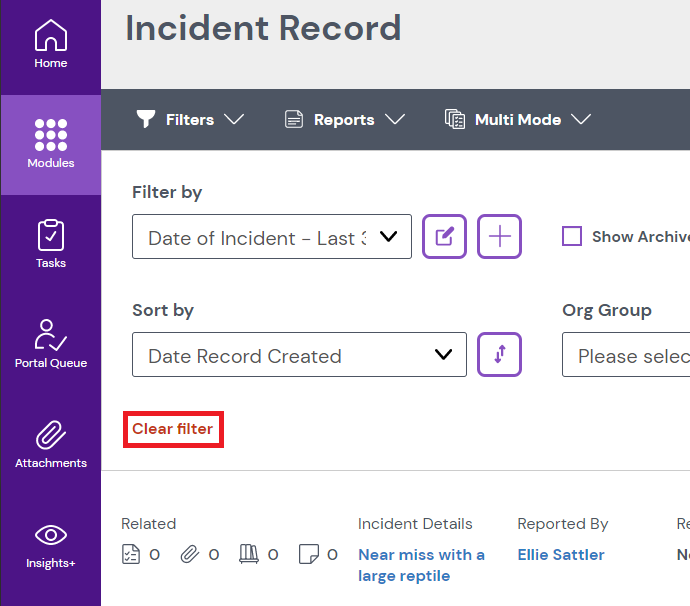The image size is (690, 606).
Task: Click related attachments paperclip count
Action: [x=190, y=554]
